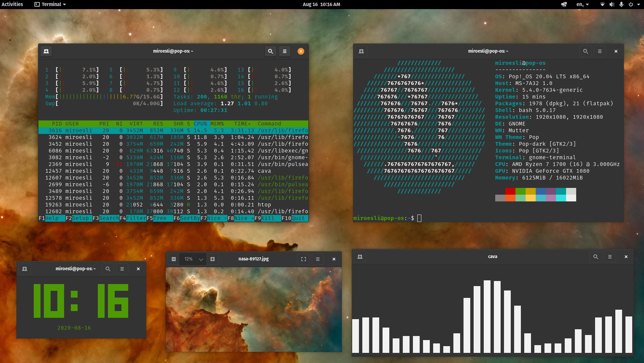Click volume speaker icon in top bar

click(612, 4)
